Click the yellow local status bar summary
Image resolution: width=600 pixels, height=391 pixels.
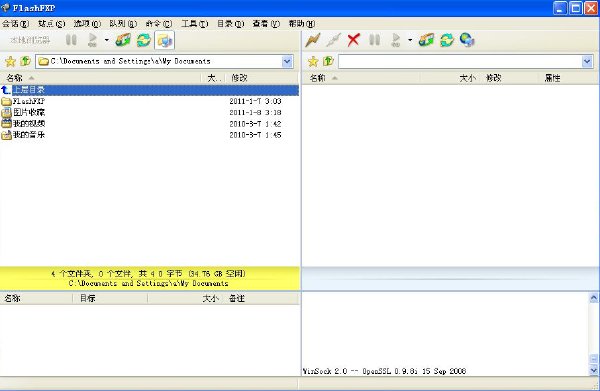[x=150, y=279]
